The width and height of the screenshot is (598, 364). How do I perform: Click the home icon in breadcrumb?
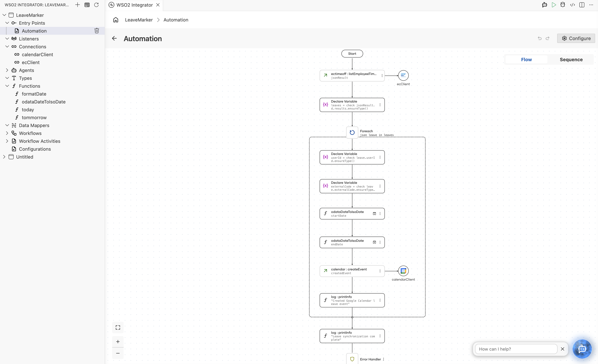click(x=116, y=20)
